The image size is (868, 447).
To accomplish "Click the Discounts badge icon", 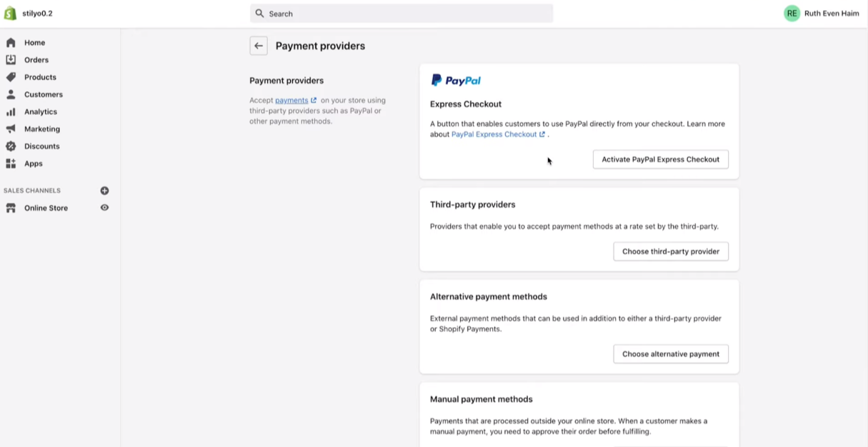I will (11, 146).
